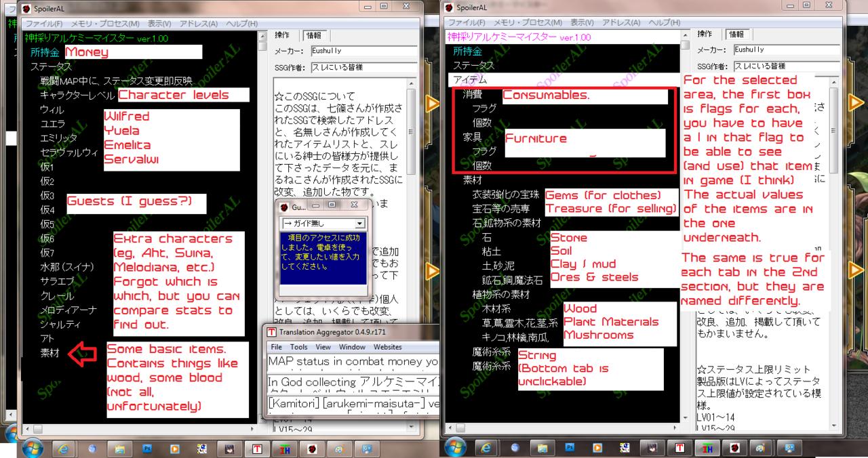Open Photoshop from the left screenshot's taskbar

(x=147, y=449)
